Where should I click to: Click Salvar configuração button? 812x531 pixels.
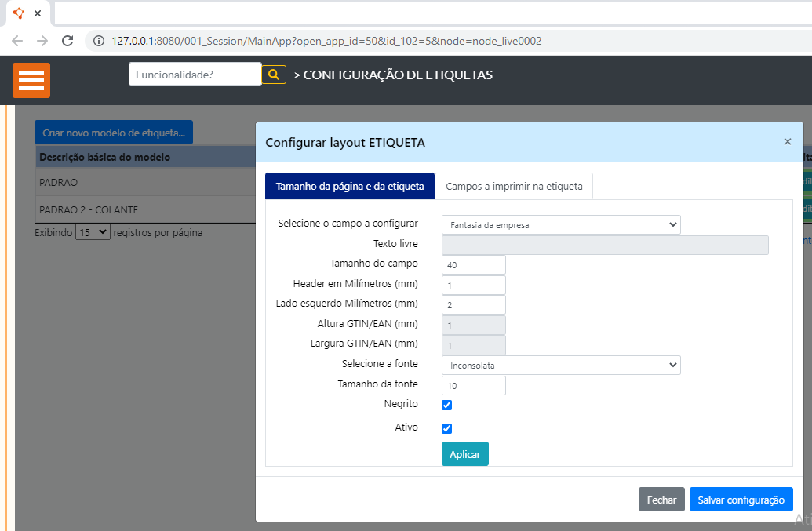[741, 500]
